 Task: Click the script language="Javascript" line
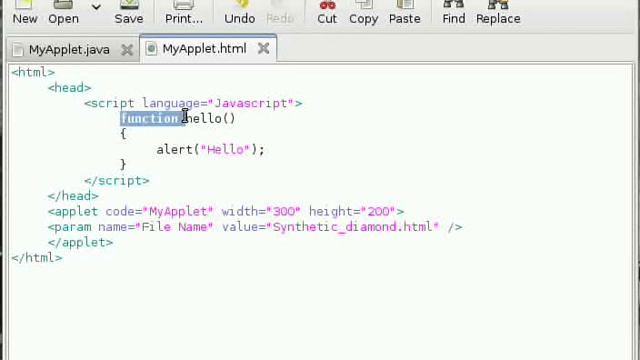coord(193,103)
